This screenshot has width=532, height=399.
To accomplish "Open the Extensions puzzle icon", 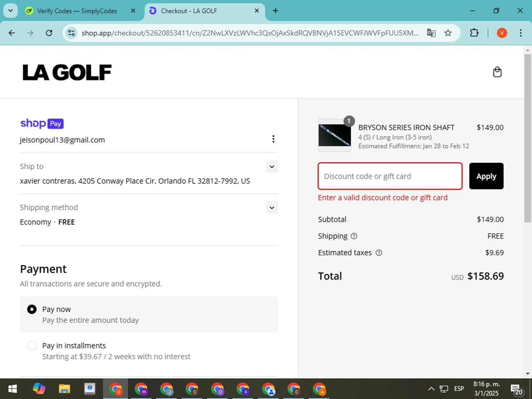I will (474, 33).
